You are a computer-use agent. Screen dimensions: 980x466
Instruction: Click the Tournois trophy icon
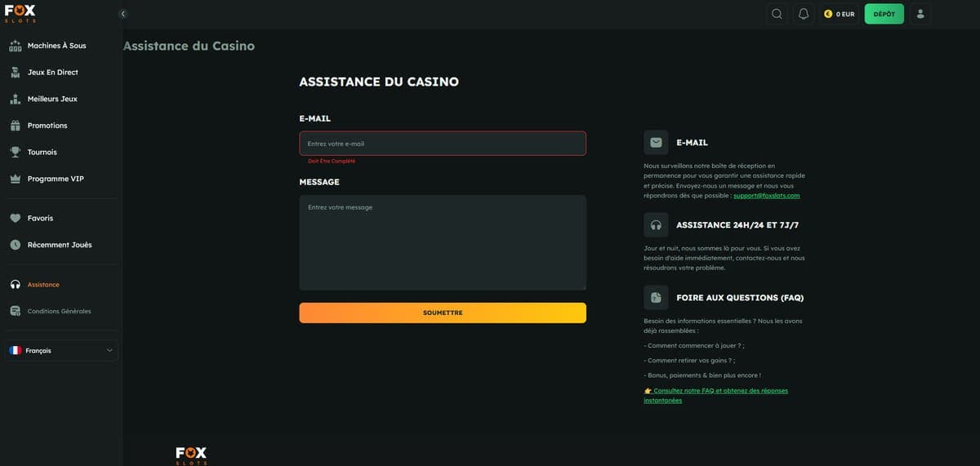coord(15,152)
